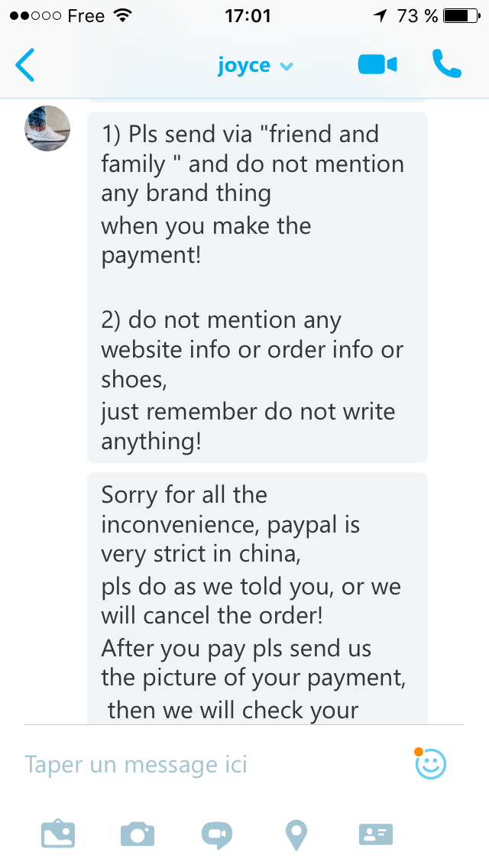Open the emoji smiley picker
The height and width of the screenshot is (868, 489).
430,763
